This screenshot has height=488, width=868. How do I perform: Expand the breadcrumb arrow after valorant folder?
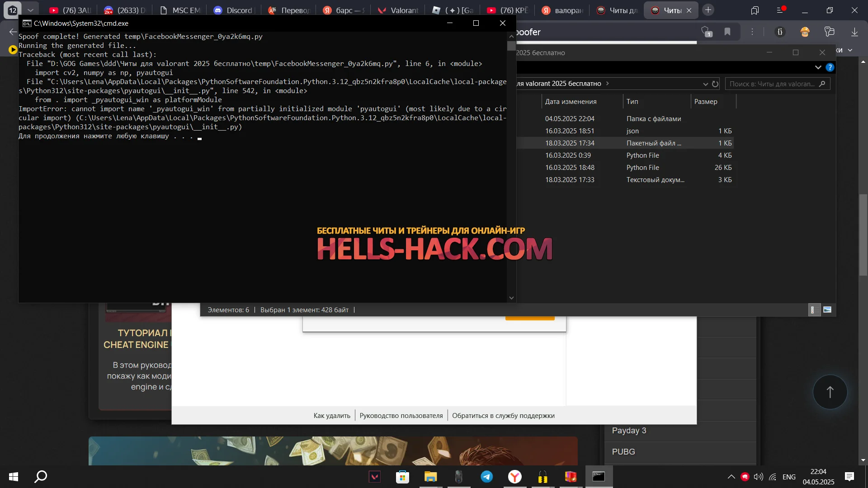click(x=608, y=83)
